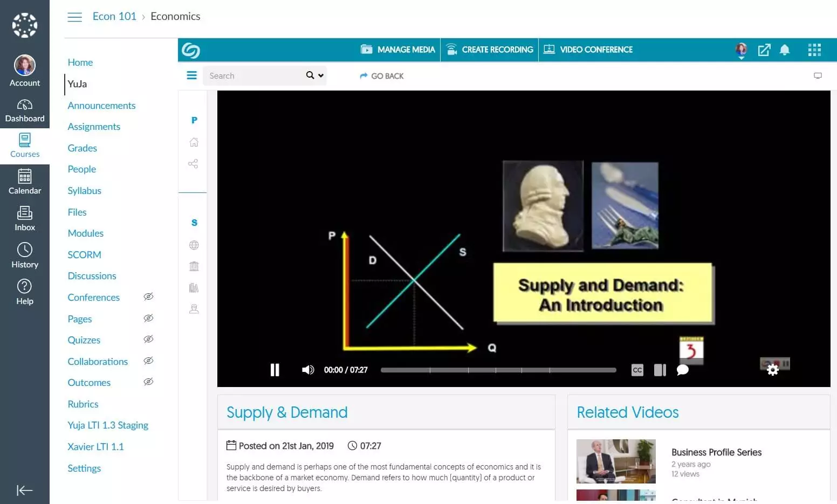This screenshot has width=837, height=504.
Task: Open the Canvas logo home icon
Action: pos(25,25)
